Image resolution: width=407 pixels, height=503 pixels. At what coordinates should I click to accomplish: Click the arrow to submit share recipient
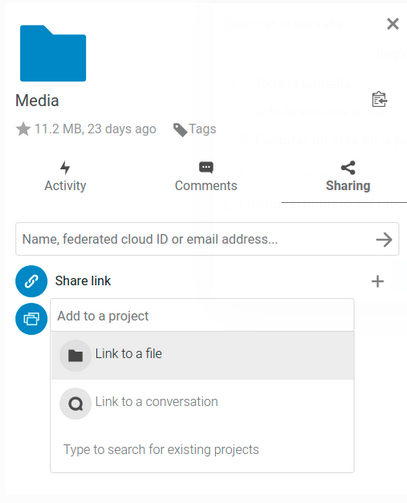(384, 240)
